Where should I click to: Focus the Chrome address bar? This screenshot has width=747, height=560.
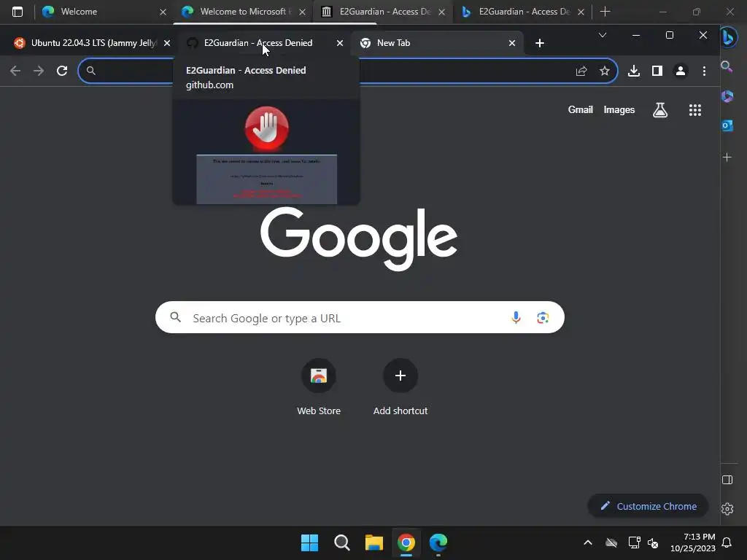[348, 71]
